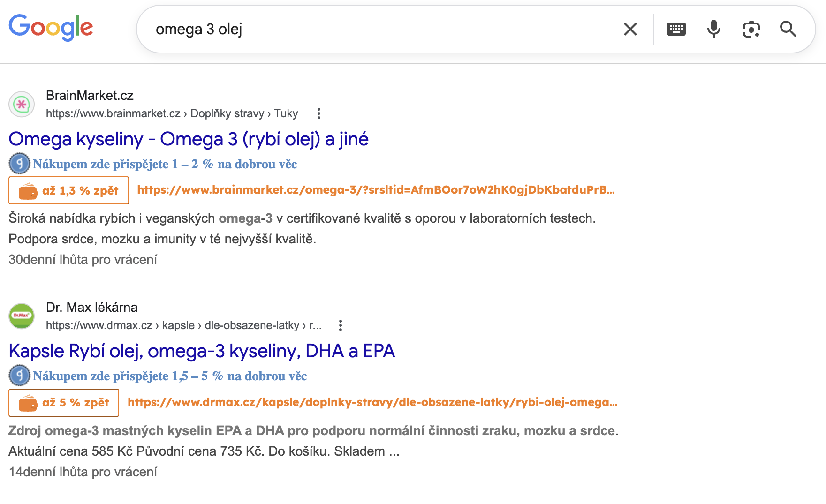Image resolution: width=826 pixels, height=504 pixels.
Task: Clear the search query with X icon
Action: pyautogui.click(x=630, y=29)
